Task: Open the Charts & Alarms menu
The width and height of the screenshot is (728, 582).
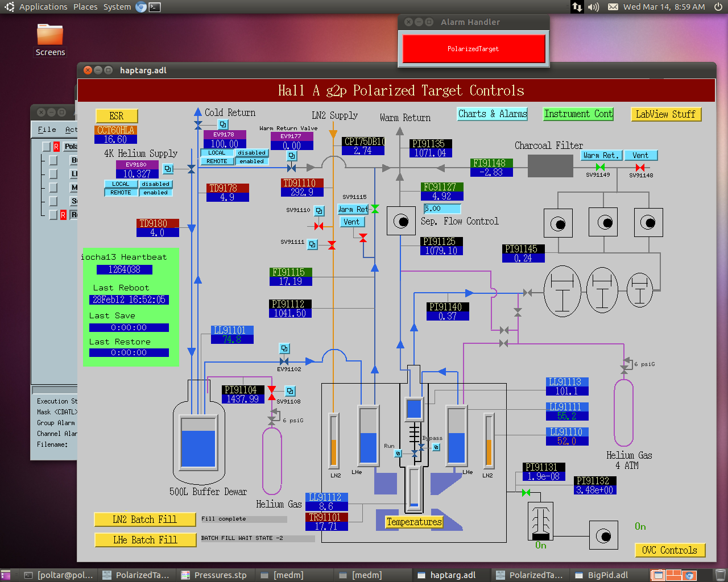Action: [x=493, y=114]
